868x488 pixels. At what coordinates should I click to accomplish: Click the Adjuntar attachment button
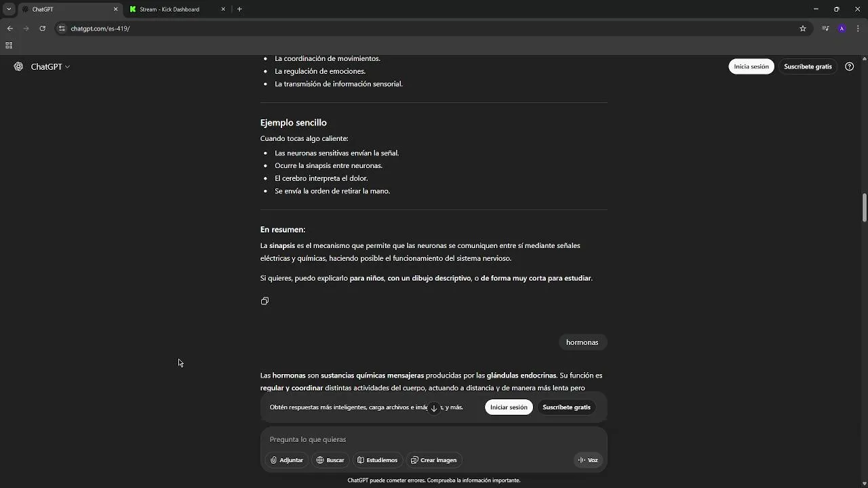(x=287, y=460)
